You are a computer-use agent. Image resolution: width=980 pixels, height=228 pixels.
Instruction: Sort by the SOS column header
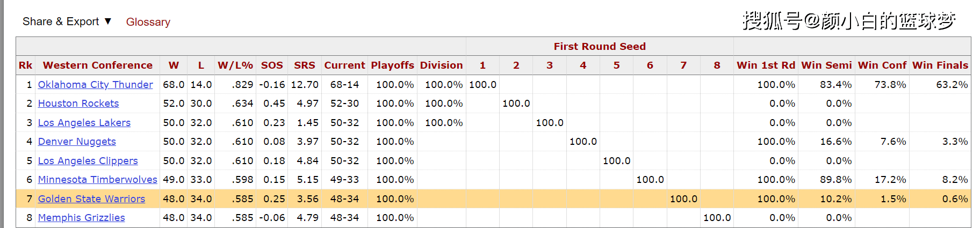272,65
